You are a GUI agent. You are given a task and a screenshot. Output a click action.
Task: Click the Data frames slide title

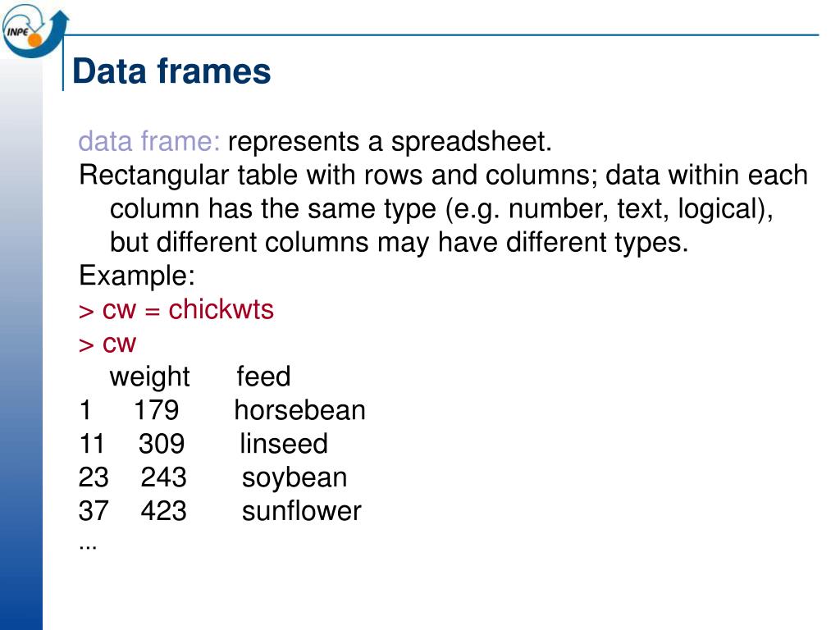pyautogui.click(x=171, y=71)
